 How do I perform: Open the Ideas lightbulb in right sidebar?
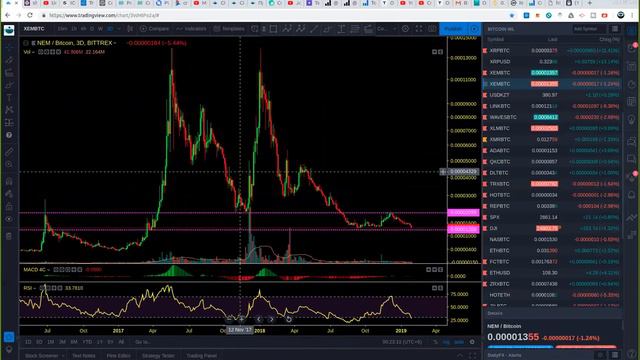click(631, 119)
